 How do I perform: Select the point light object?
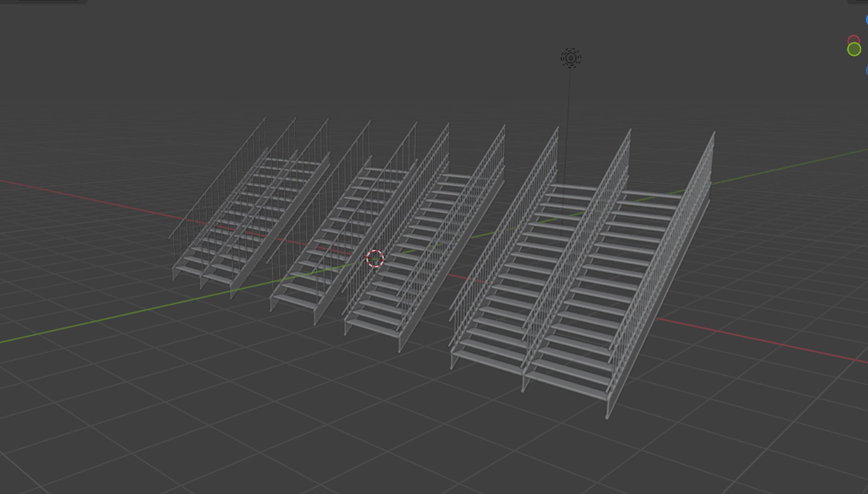click(570, 58)
